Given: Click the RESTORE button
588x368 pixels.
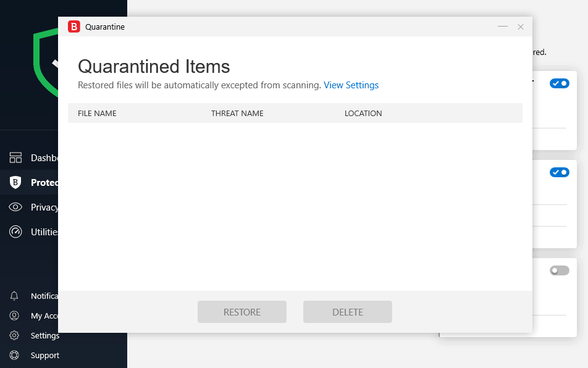Looking at the screenshot, I should [x=241, y=311].
